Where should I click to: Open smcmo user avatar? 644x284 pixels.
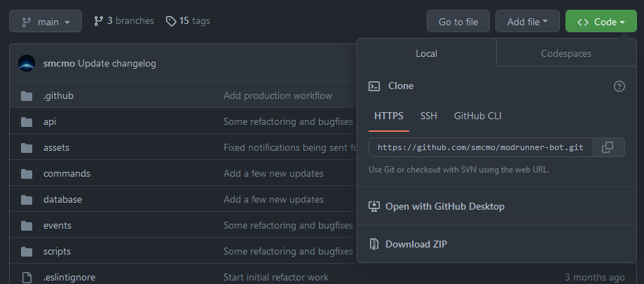[x=27, y=63]
